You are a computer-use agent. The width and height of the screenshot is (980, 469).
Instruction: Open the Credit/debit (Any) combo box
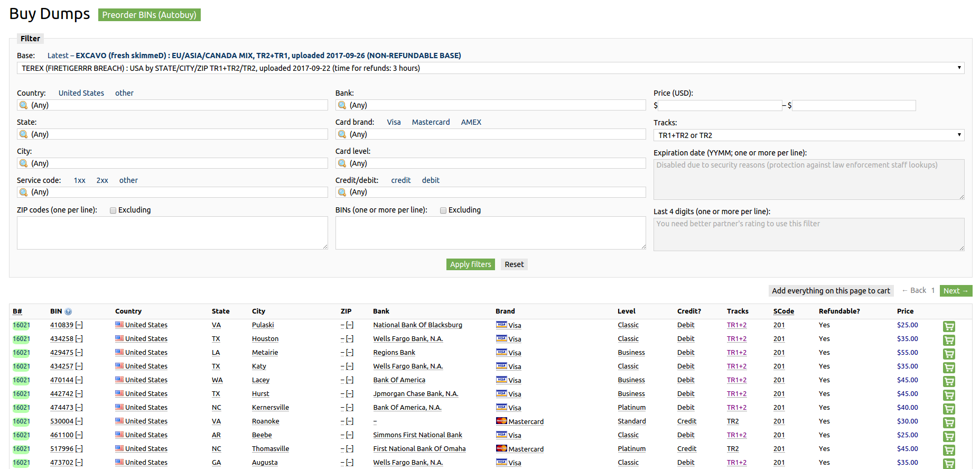(x=490, y=192)
